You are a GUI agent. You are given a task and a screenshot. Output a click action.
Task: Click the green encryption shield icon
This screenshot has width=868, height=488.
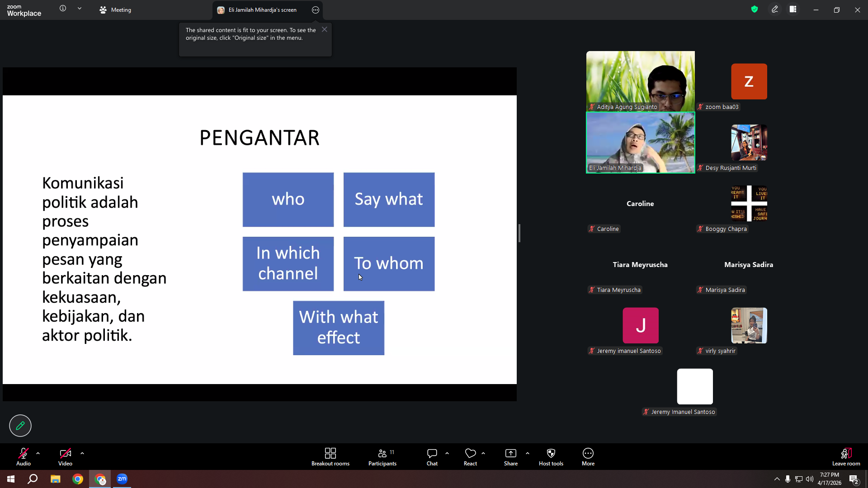[x=755, y=9]
